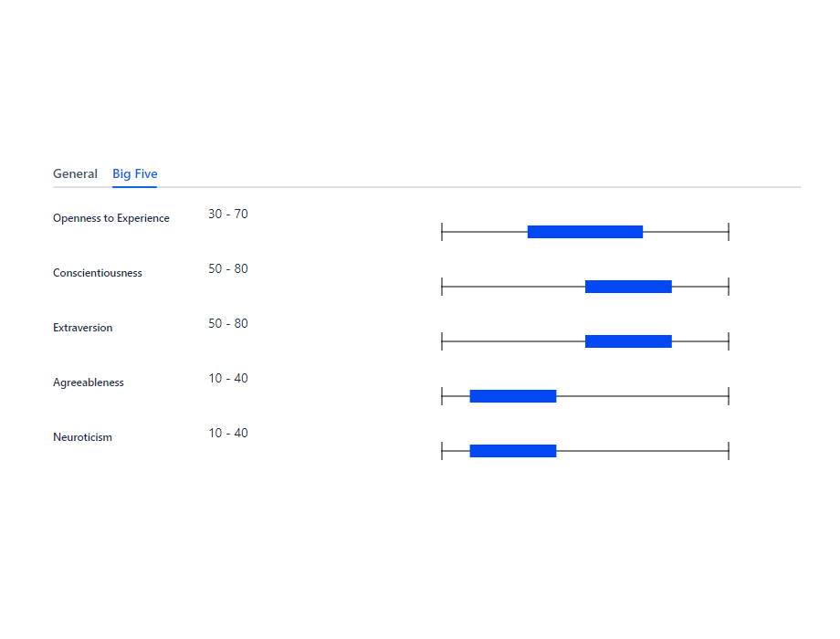Image resolution: width=840 pixels, height=639 pixels.
Task: Click left end of Openness range track
Action: (x=443, y=232)
